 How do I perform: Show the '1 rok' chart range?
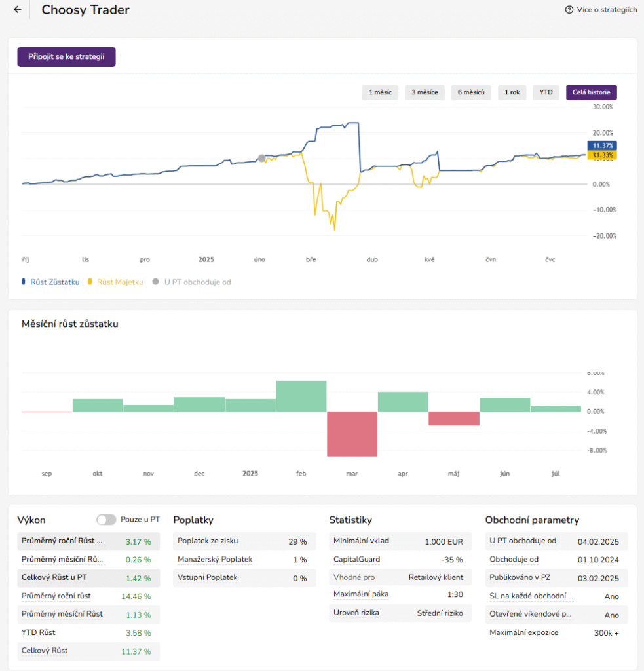[x=512, y=93]
